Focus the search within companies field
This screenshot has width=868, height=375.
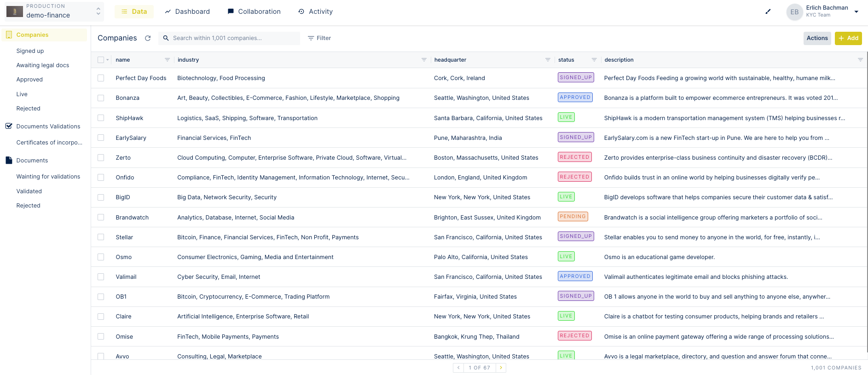click(x=229, y=38)
